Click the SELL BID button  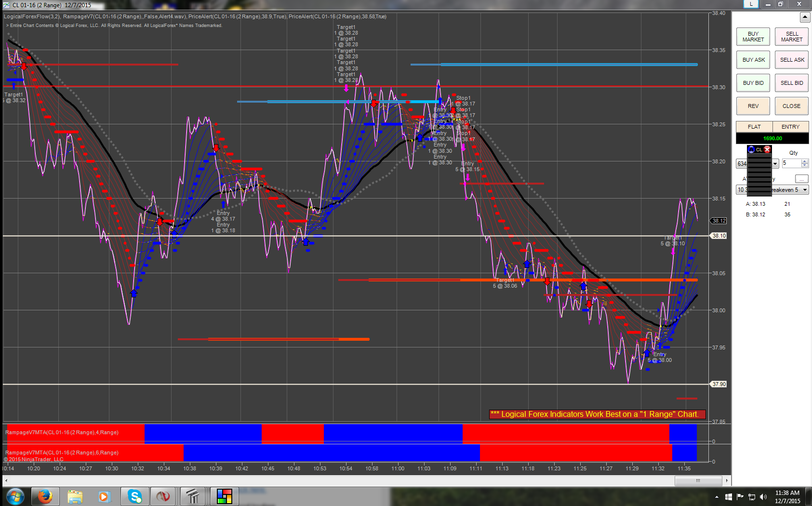[792, 83]
